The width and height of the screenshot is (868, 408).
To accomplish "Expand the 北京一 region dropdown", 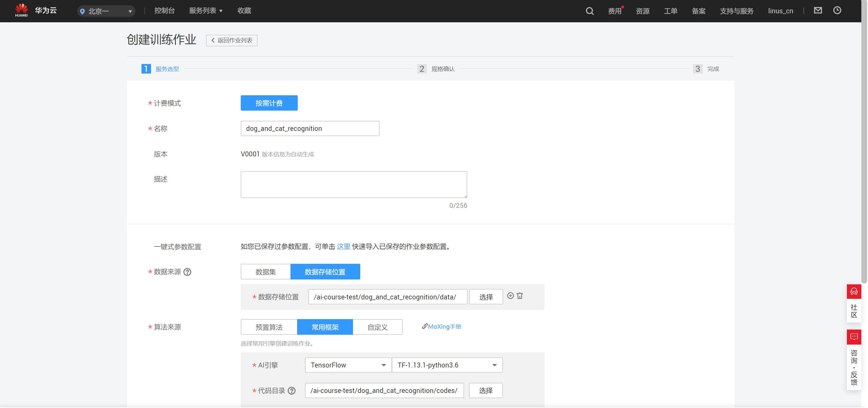I will point(106,11).
